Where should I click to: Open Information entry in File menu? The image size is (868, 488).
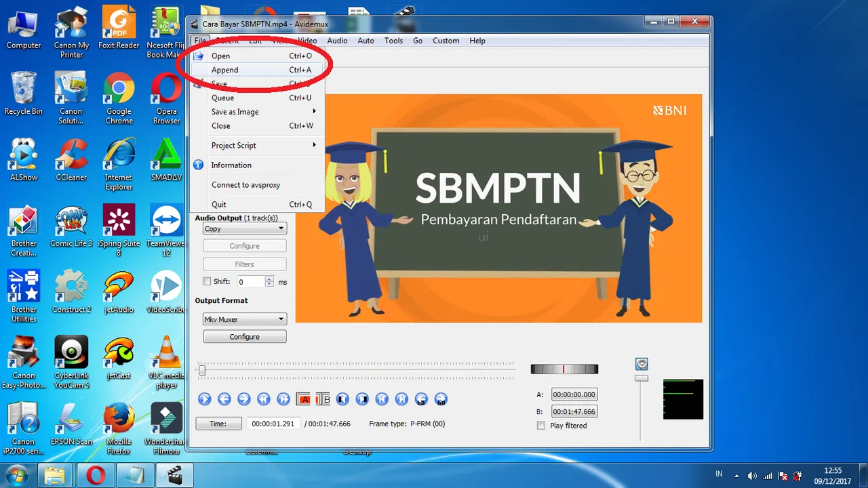257,165
